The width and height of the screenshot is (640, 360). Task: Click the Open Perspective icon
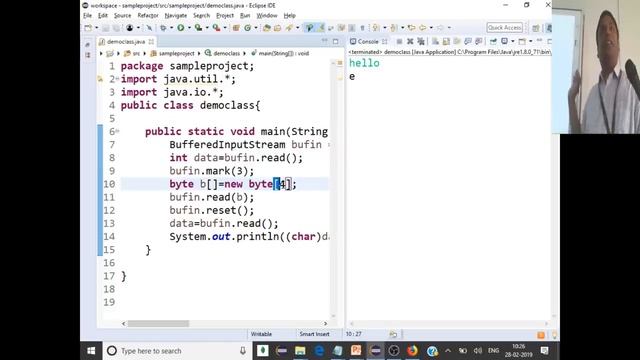tap(536, 28)
